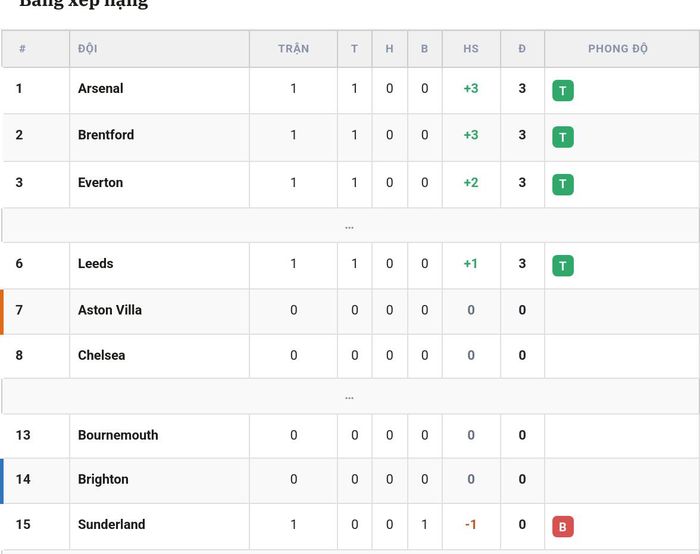Image resolution: width=700 pixels, height=554 pixels.
Task: Open the Brentford team link
Action: 106,135
